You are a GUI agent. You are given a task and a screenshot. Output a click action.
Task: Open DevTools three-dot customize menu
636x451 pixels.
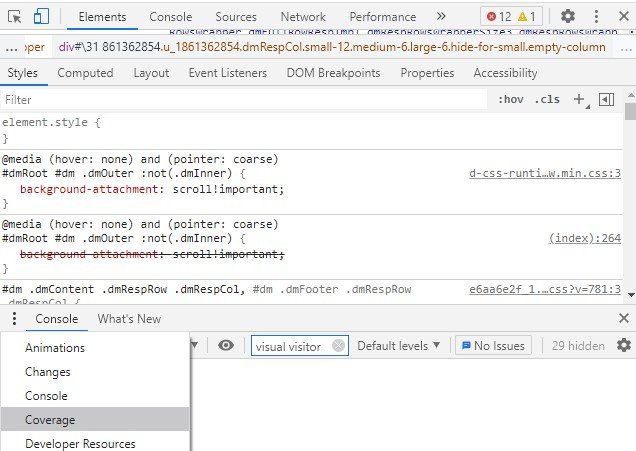596,16
